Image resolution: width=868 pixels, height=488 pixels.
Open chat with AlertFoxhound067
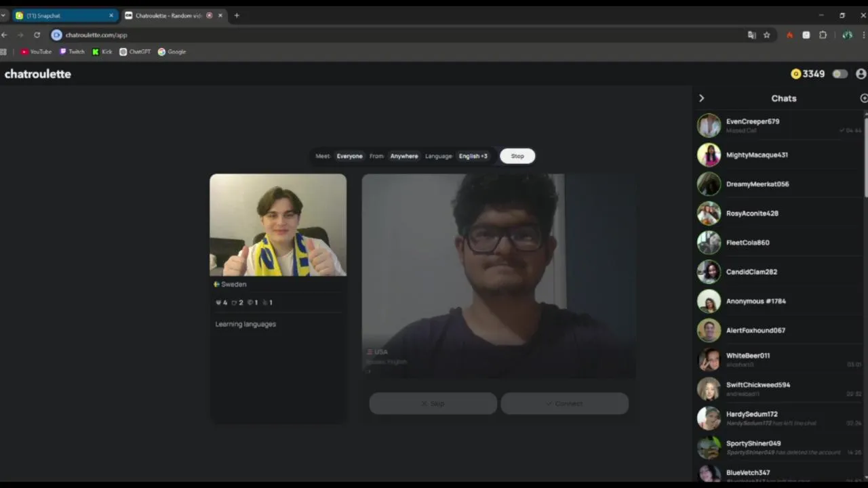click(780, 330)
